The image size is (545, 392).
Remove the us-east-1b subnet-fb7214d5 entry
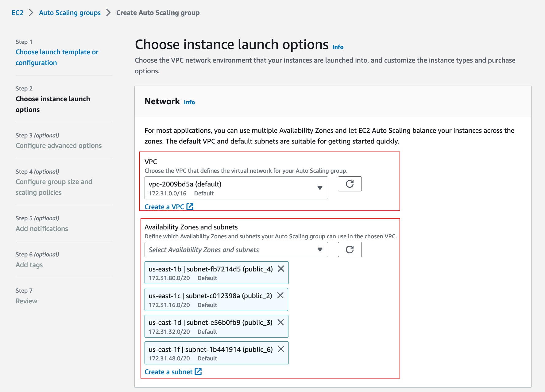click(281, 269)
